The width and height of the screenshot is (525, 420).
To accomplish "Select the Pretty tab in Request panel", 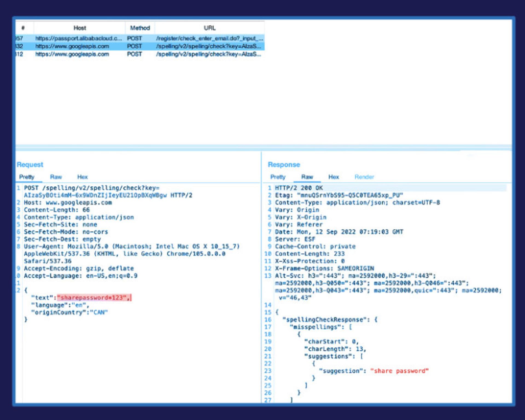I will pos(27,177).
